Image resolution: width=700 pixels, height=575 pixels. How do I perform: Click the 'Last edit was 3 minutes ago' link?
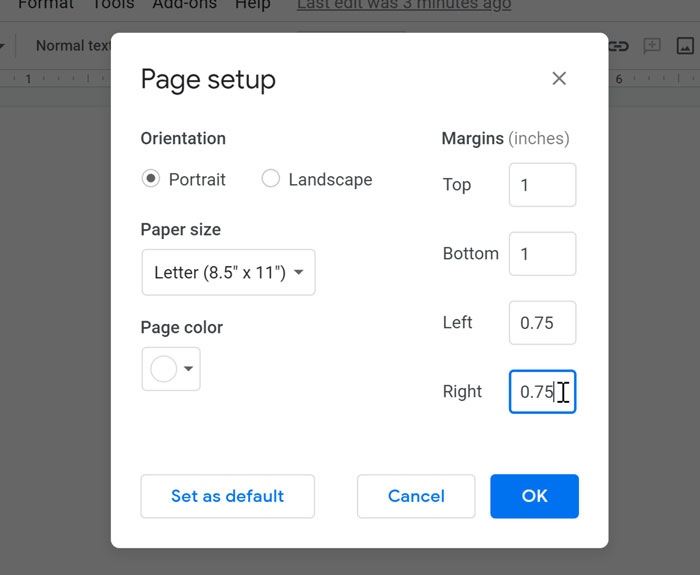404,5
